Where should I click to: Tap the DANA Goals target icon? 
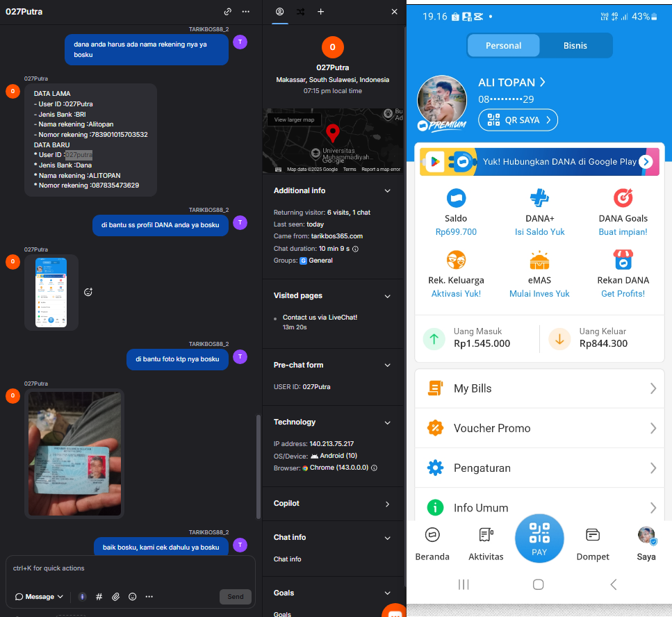623,198
